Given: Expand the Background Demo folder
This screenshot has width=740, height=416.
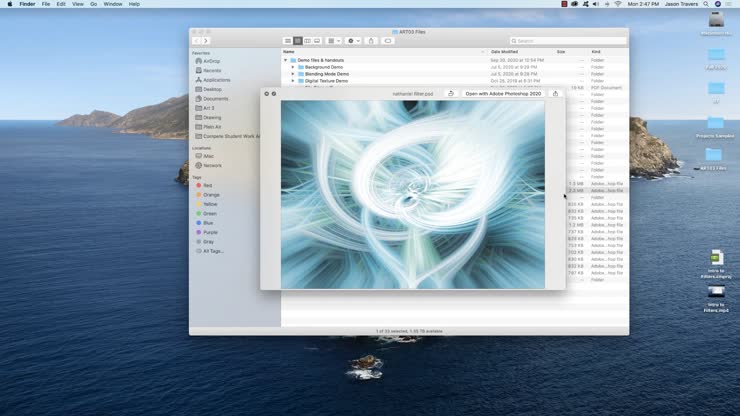Looking at the screenshot, I should tap(293, 67).
